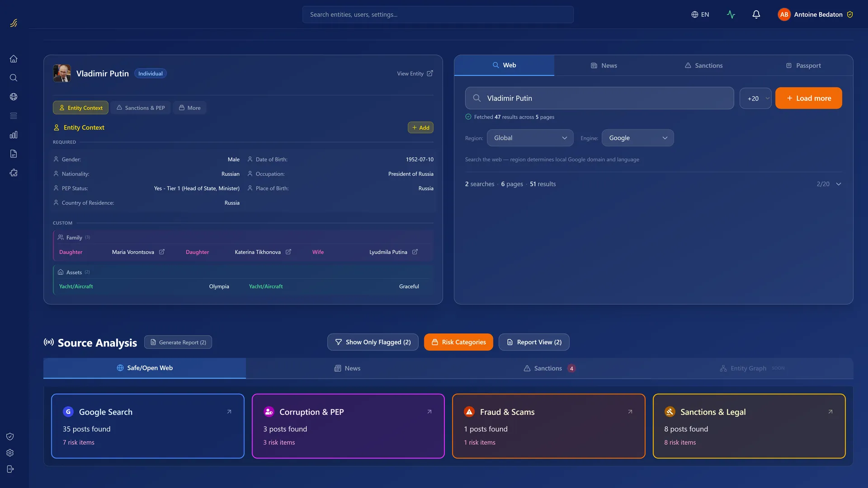Open the Corruption & PEP card arrow icon
The image size is (868, 488).
[x=429, y=412]
